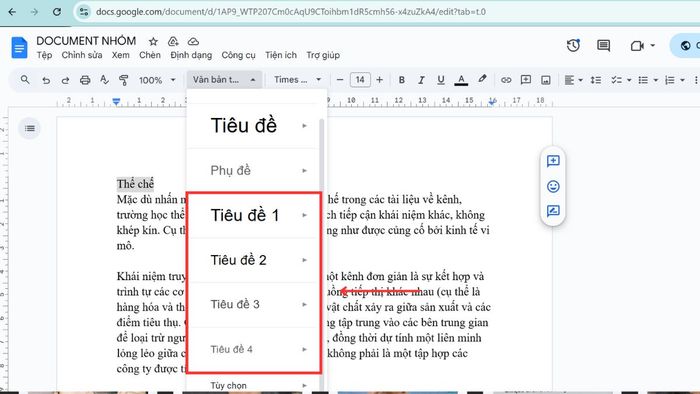Open the Công cụ menu
Viewport: 700px width, 394px height.
tap(238, 55)
